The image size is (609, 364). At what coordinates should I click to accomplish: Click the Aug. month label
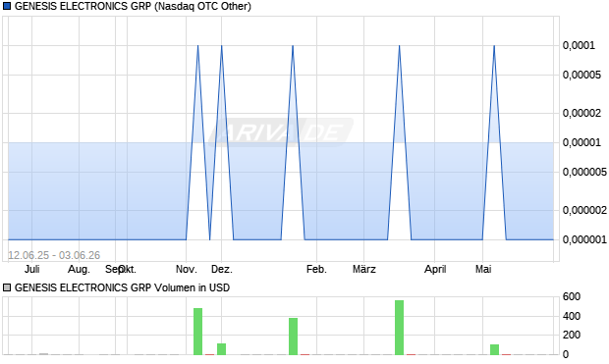tap(79, 269)
